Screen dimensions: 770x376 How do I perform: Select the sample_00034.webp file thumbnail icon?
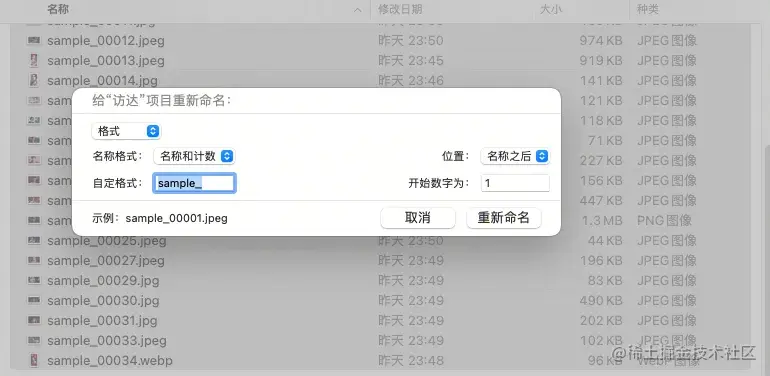(x=34, y=360)
